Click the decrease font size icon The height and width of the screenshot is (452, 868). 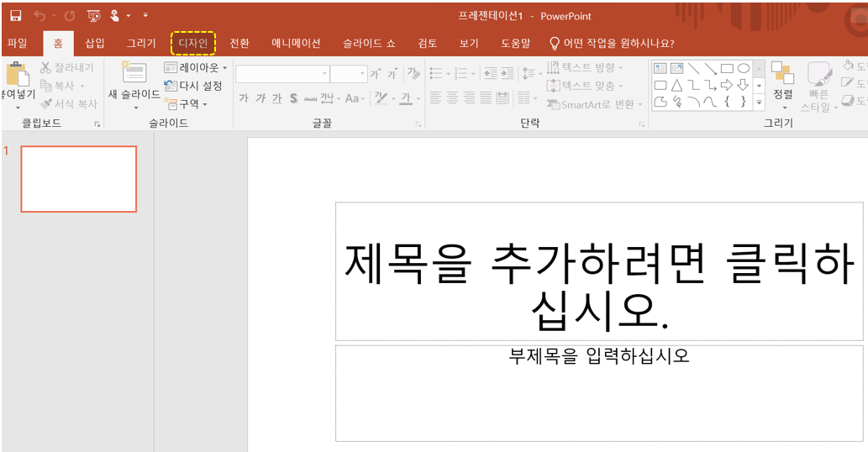click(392, 74)
